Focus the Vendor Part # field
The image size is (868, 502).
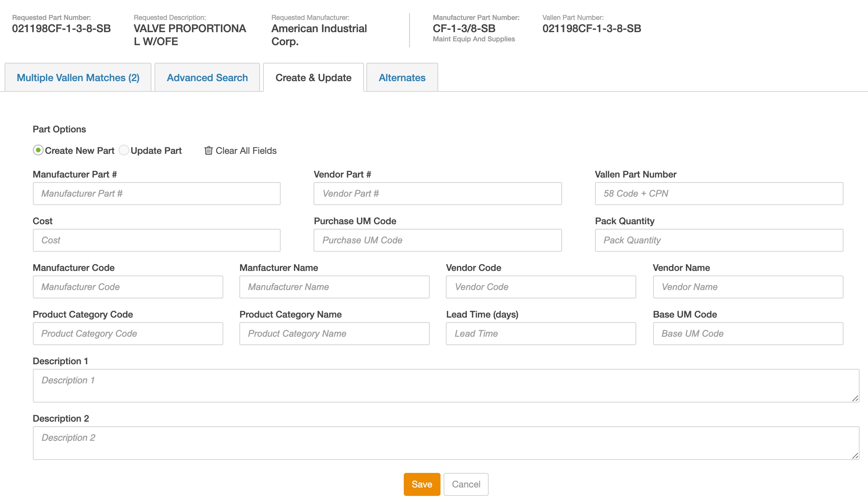click(437, 194)
